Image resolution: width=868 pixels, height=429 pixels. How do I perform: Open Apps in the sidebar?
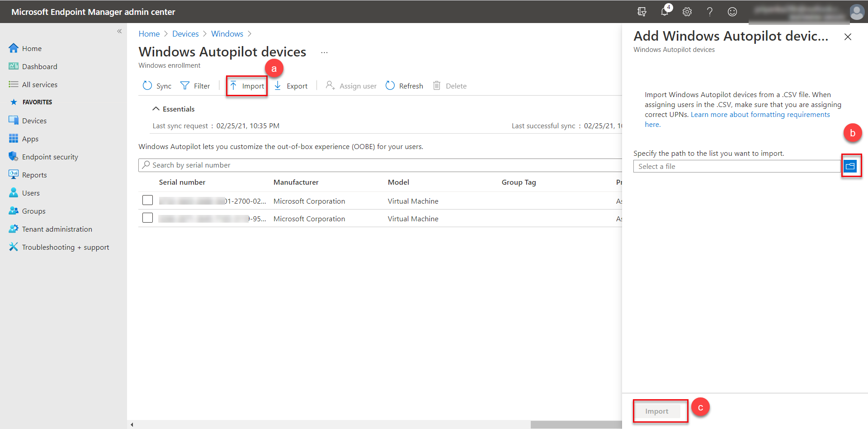pyautogui.click(x=30, y=139)
